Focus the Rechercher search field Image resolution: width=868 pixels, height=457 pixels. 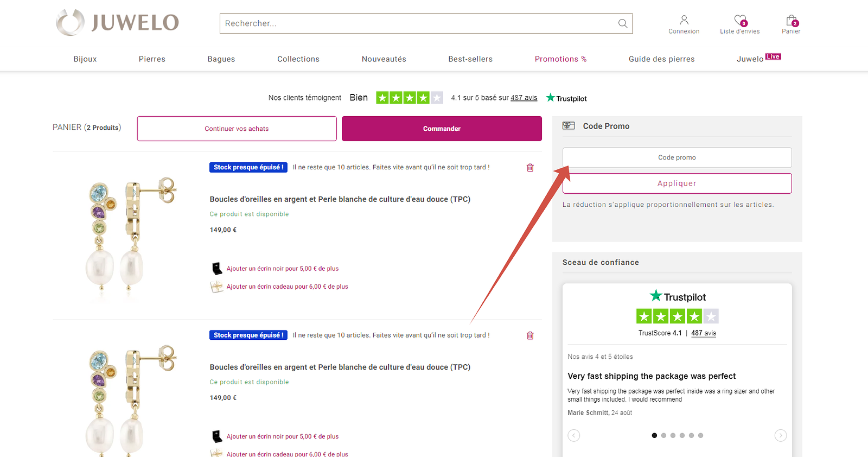click(426, 23)
